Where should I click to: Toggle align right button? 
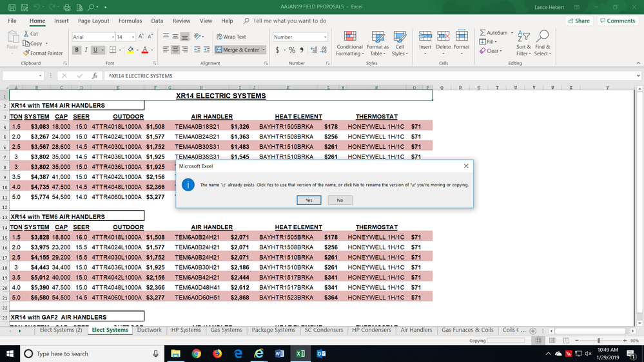185,50
